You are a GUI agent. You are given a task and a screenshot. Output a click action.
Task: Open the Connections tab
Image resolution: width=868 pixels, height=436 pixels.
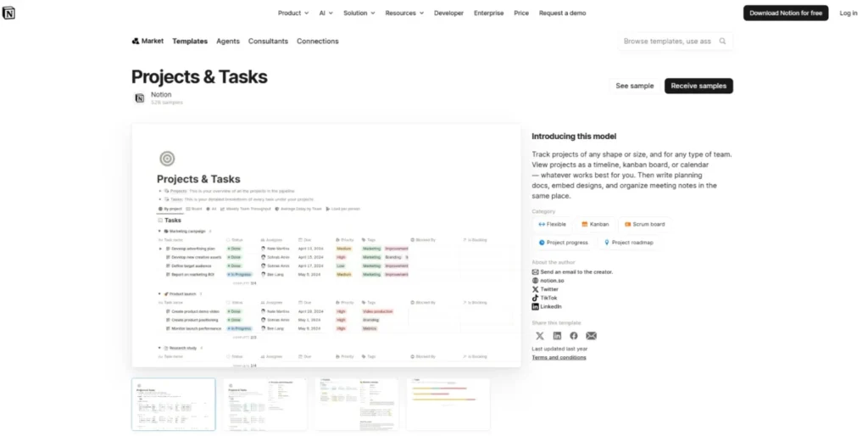(x=317, y=41)
